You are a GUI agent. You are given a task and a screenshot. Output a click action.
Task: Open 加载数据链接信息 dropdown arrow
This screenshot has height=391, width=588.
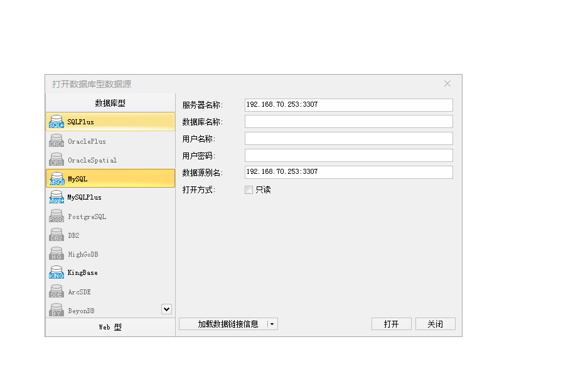pyautogui.click(x=272, y=324)
